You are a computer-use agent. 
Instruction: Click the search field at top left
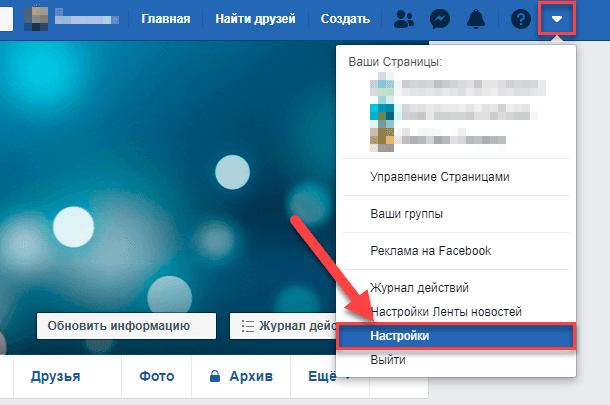6,19
